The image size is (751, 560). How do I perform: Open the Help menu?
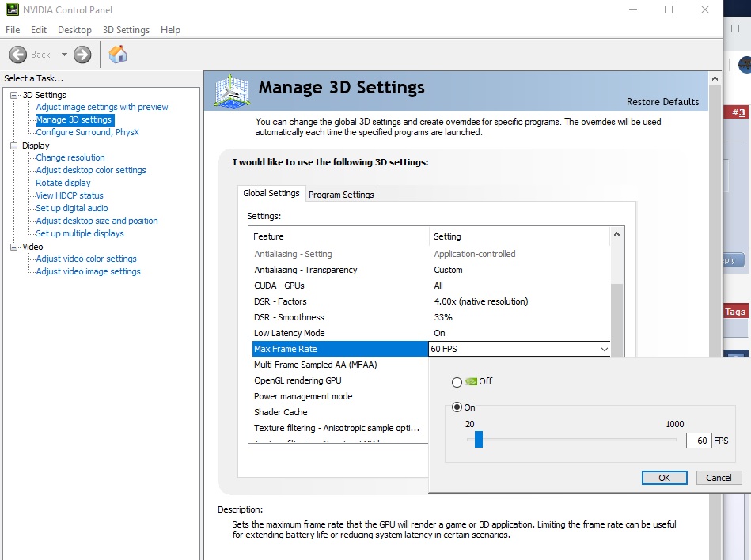[x=170, y=30]
